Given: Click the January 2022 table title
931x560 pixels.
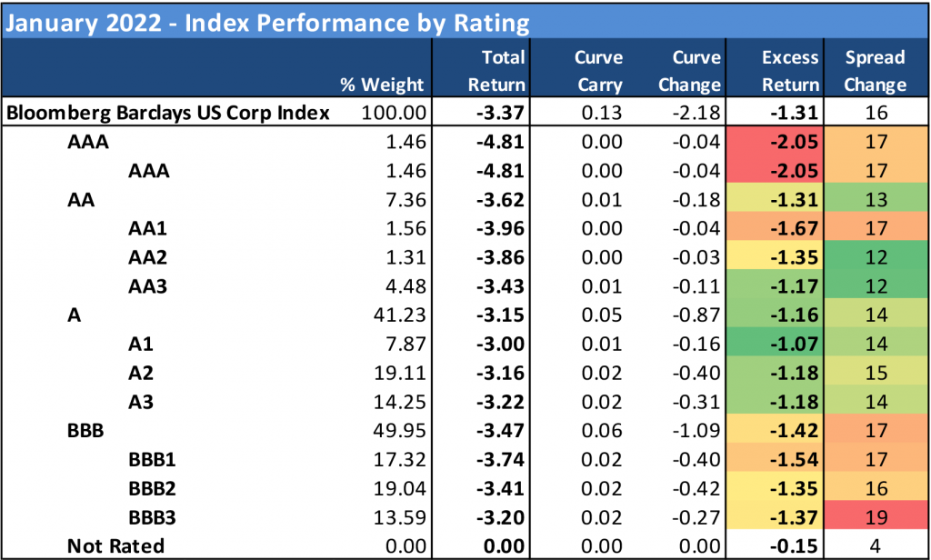Looking at the screenshot, I should 269,22.
